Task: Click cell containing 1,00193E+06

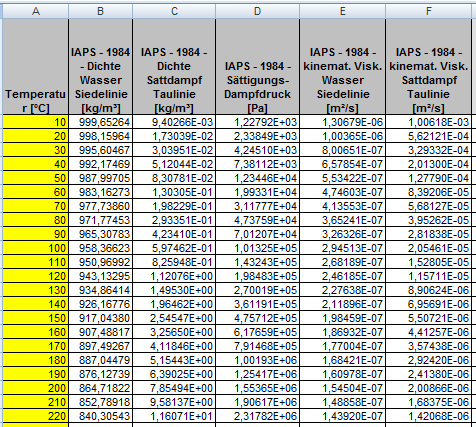Action: tap(257, 360)
